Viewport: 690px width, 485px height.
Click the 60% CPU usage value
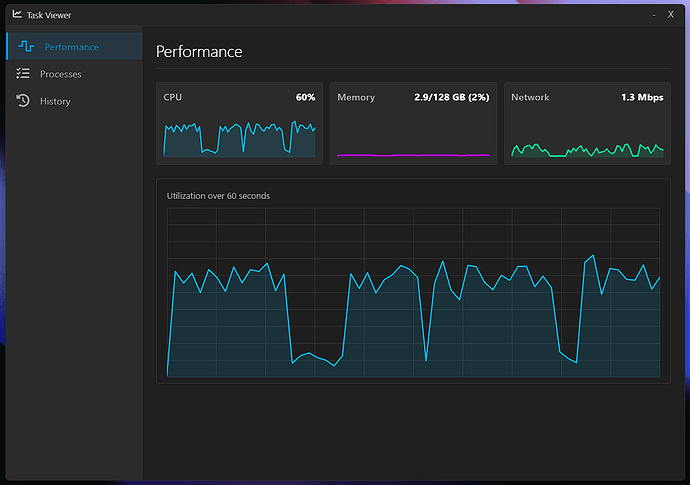305,98
